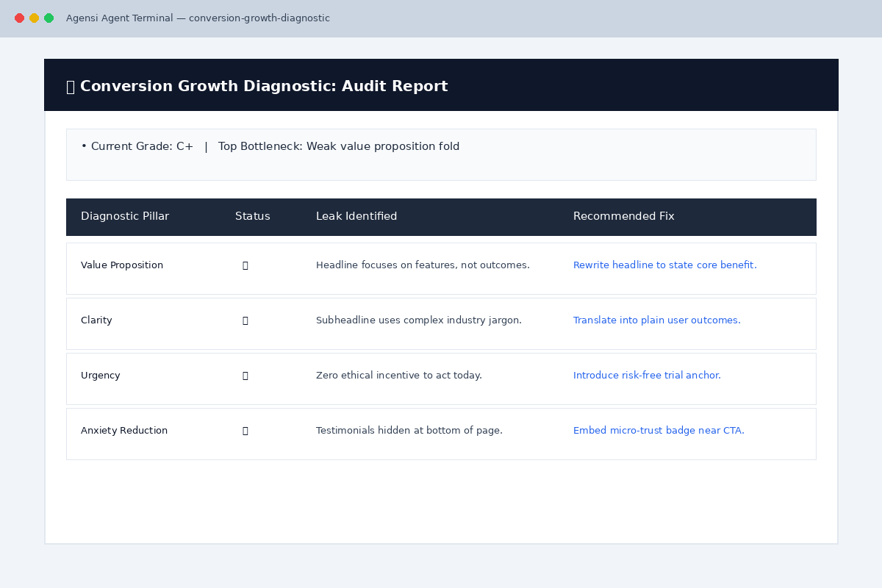Click the status icon in Clarity row
Viewport: 882px width, 588px height.
(x=245, y=320)
